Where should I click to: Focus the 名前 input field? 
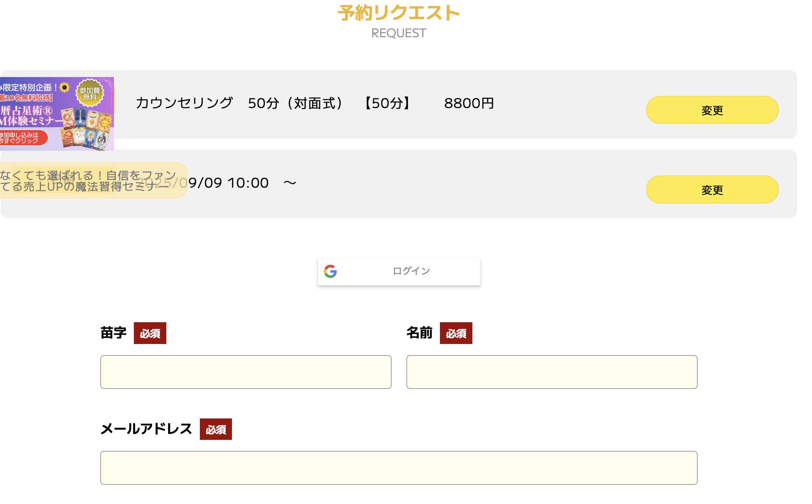point(552,372)
